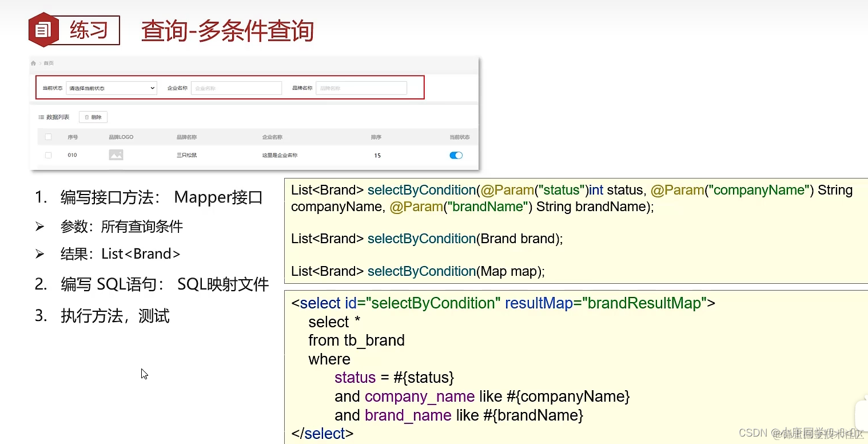Image resolution: width=868 pixels, height=444 pixels.
Task: Click the line and company_name like #{companyName}
Action: point(482,397)
